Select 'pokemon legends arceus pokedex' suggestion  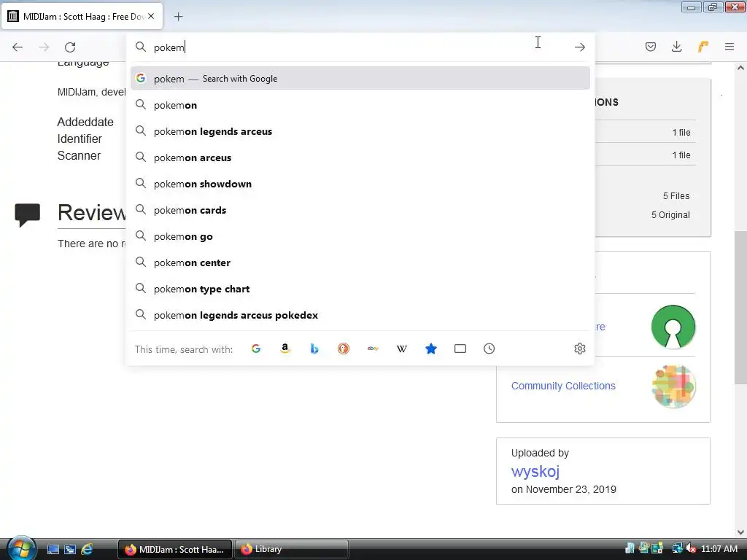coord(360,315)
